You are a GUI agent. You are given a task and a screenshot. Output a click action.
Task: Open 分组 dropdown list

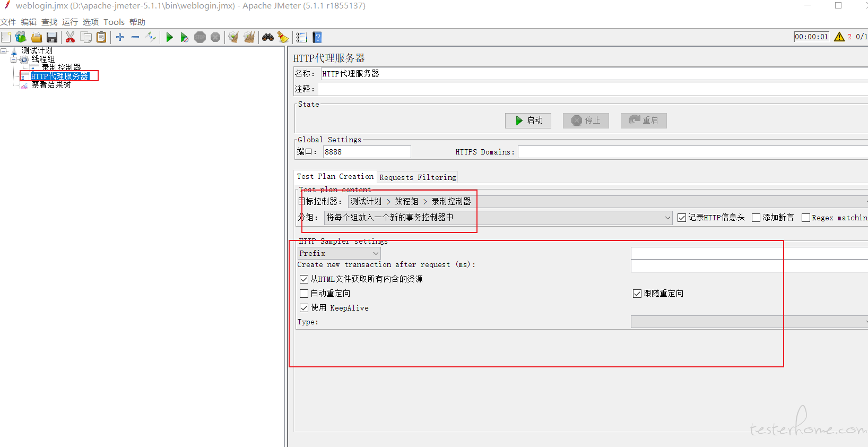coord(498,218)
